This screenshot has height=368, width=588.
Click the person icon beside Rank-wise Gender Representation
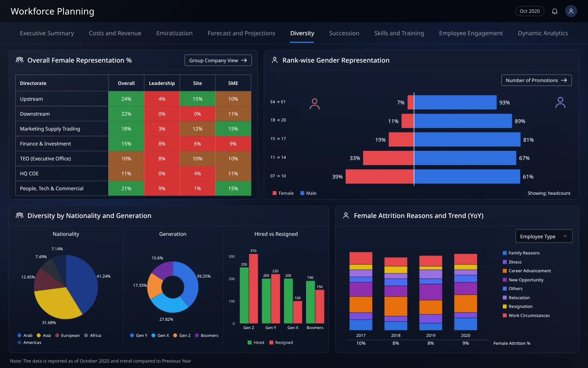(275, 60)
